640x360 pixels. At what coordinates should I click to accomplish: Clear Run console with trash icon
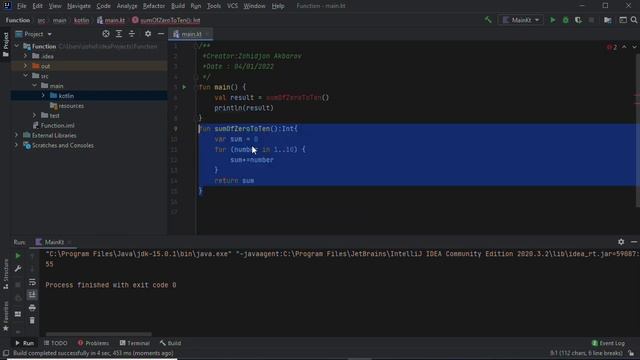click(x=32, y=321)
